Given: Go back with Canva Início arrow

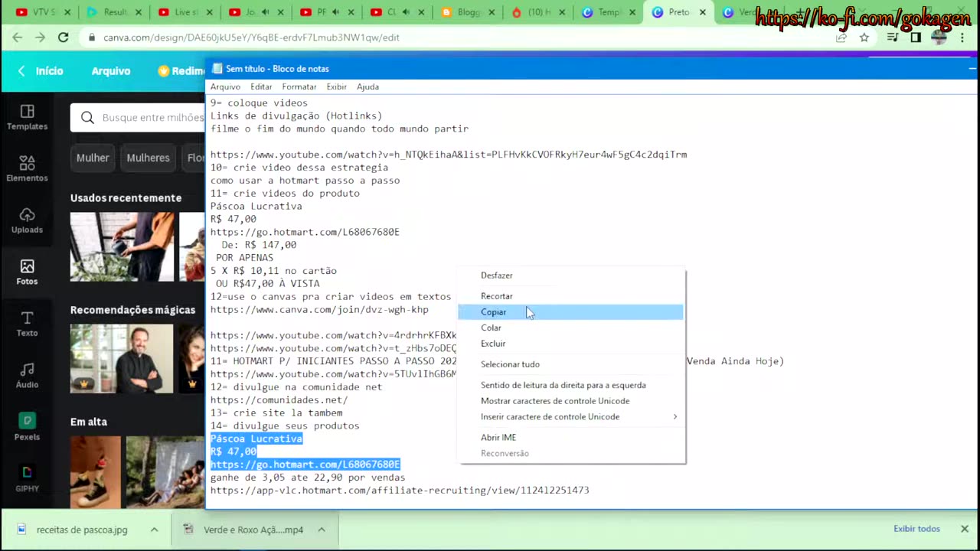Looking at the screenshot, I should pos(21,70).
